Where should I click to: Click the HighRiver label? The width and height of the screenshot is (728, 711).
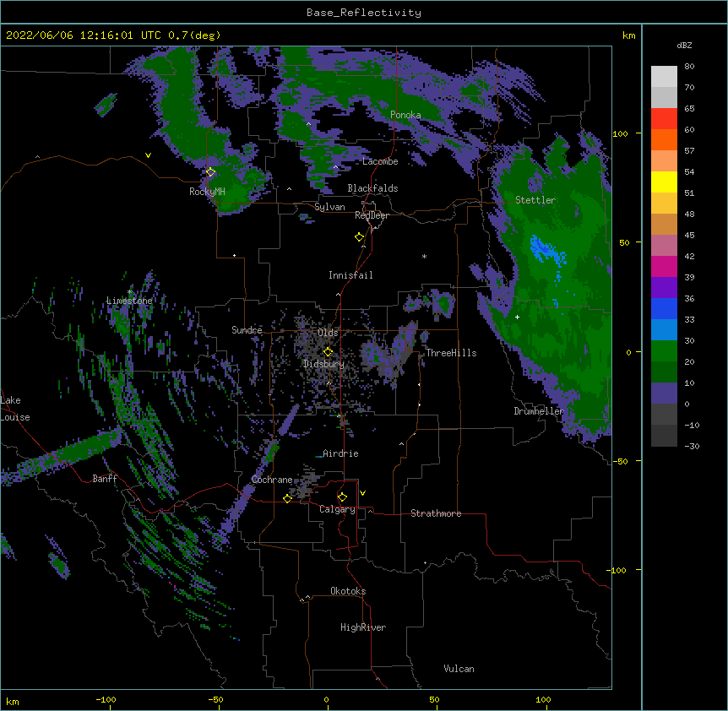pos(363,627)
